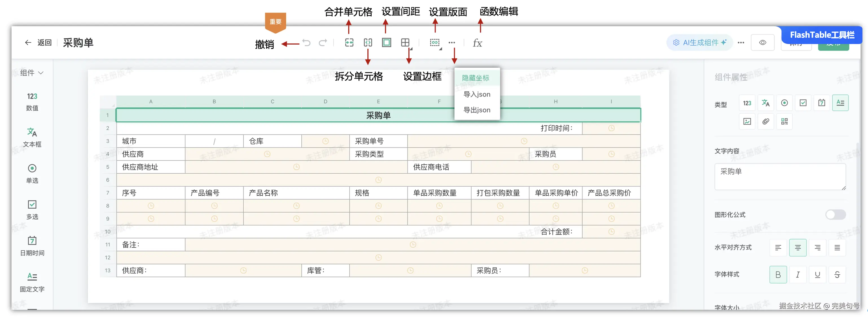Choose 导出json from the menu
Screen dimensions: 868x318
(476, 110)
